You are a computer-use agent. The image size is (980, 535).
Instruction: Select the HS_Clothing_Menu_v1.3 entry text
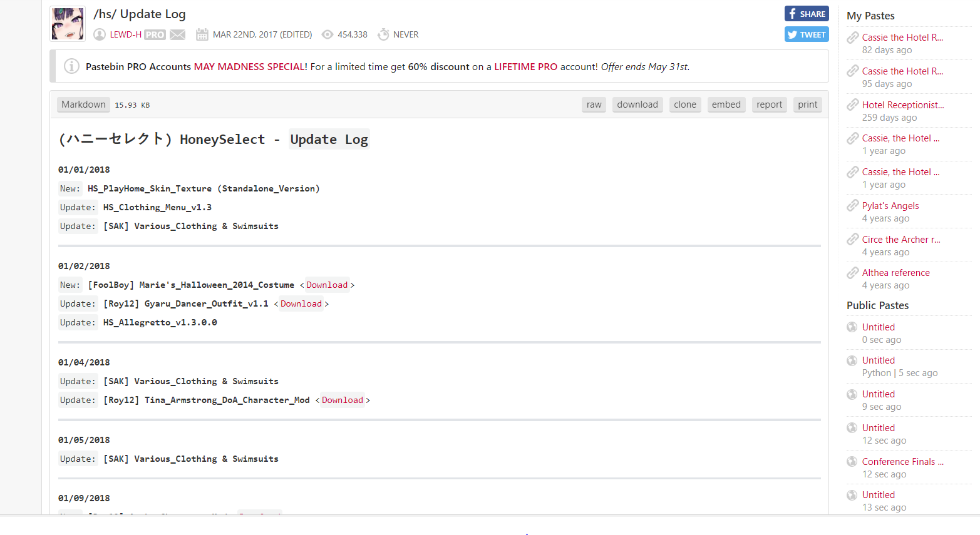point(157,207)
